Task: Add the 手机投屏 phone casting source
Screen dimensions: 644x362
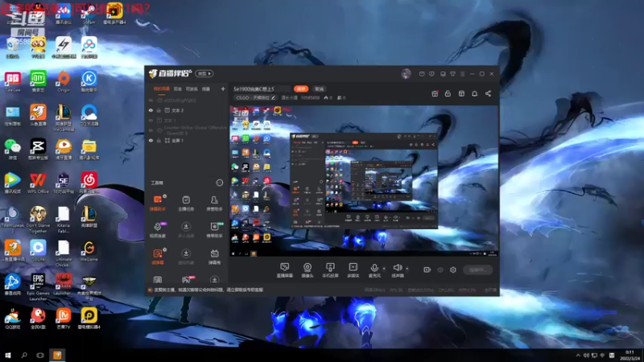Action: pyautogui.click(x=330, y=270)
